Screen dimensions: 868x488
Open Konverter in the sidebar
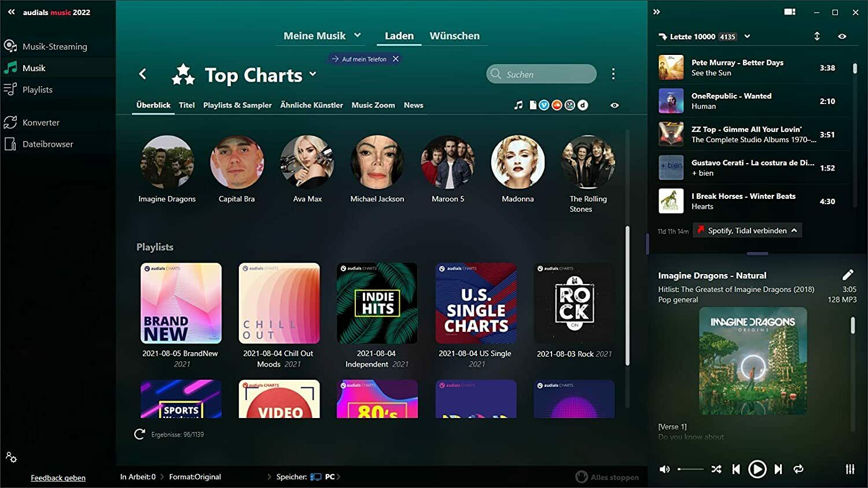pos(41,123)
